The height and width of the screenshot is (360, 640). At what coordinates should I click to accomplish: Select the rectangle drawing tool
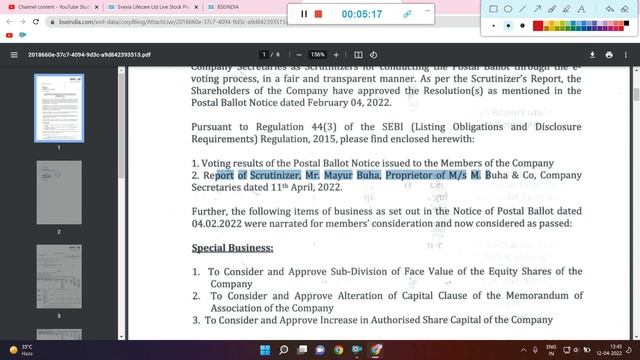(x=493, y=9)
